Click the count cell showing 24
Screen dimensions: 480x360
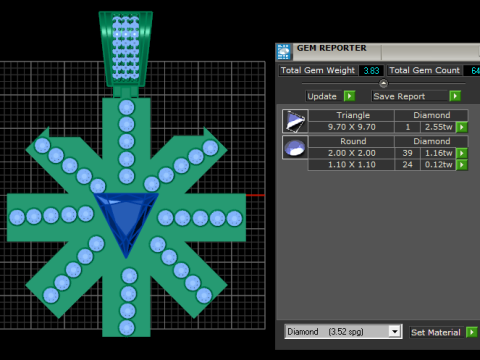(x=407, y=165)
